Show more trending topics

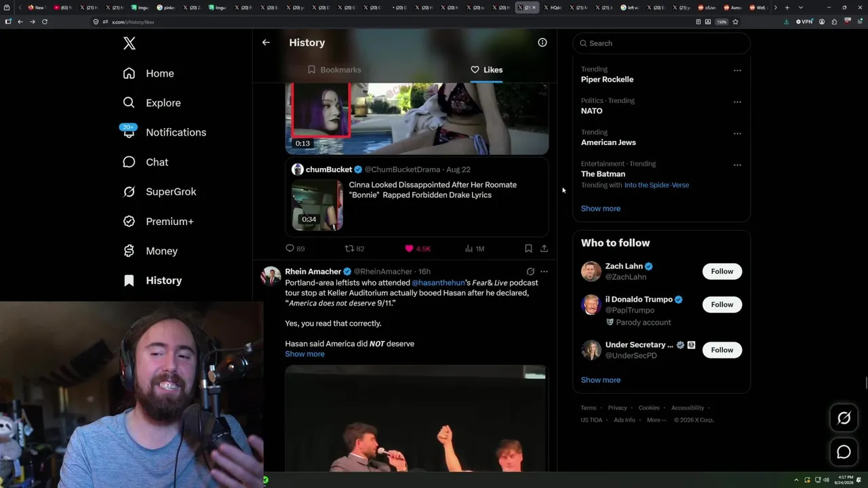pyautogui.click(x=601, y=209)
